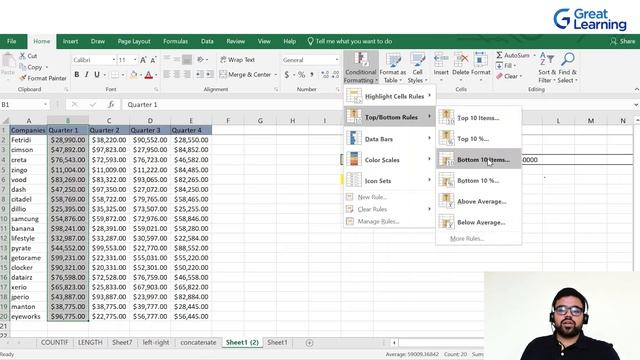Screen dimensions: 640x360
Task: Open Clear Rules submenu
Action: tap(389, 209)
